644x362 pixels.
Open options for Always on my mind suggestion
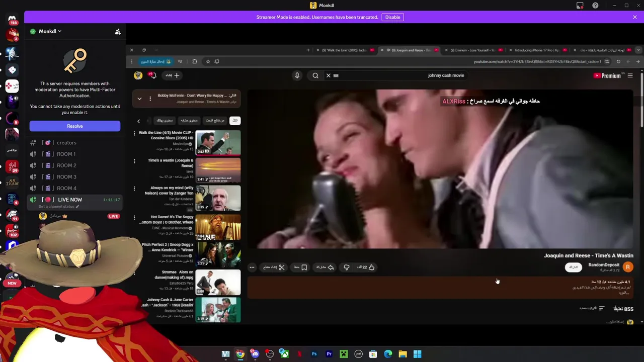click(x=134, y=189)
